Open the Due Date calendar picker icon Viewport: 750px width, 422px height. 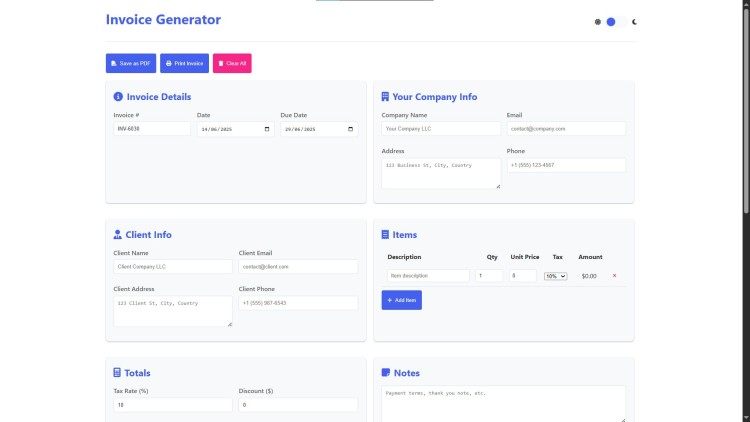(351, 129)
